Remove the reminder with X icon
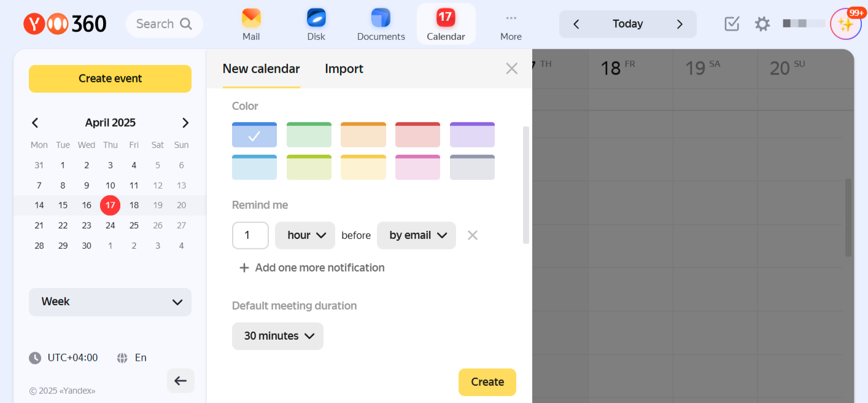868x403 pixels. click(472, 235)
